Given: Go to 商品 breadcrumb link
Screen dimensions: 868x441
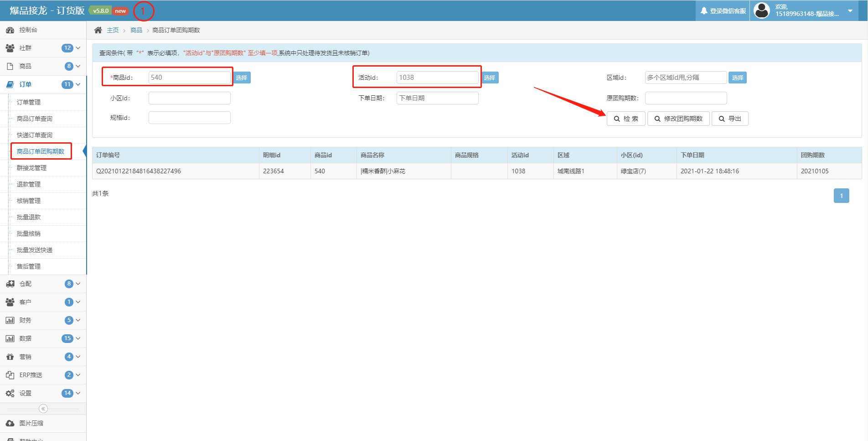Looking at the screenshot, I should pyautogui.click(x=136, y=30).
